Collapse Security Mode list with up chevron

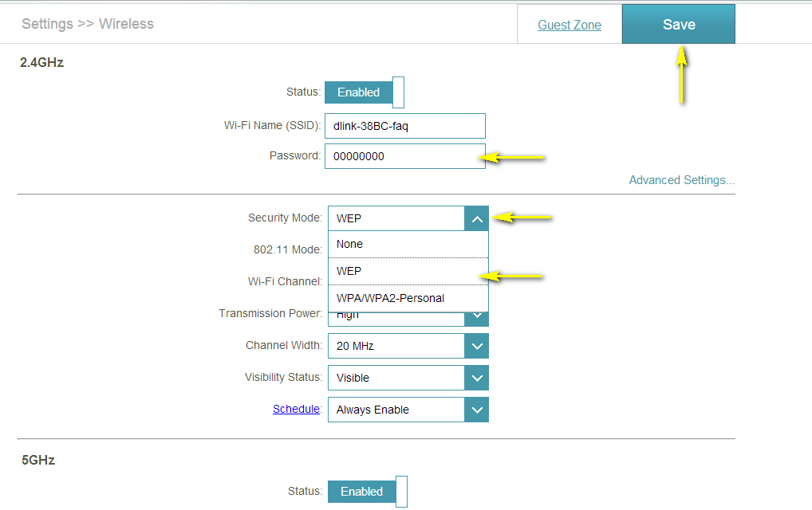[x=476, y=218]
